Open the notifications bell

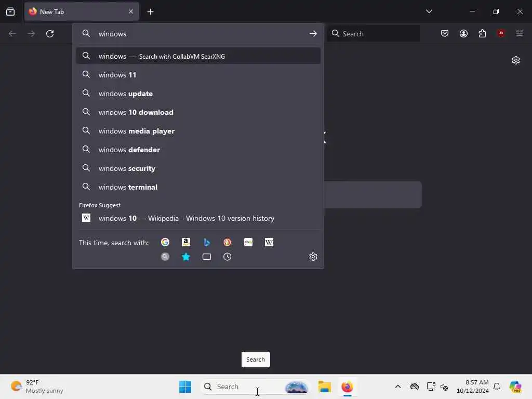coord(497,387)
